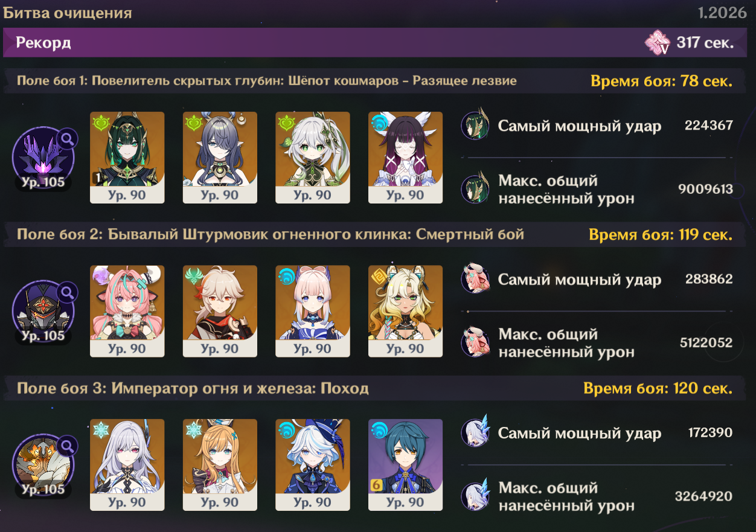756x532 pixels.
Task: Inspect the battlefield 1 boss magnifier icon
Action: tap(68, 139)
